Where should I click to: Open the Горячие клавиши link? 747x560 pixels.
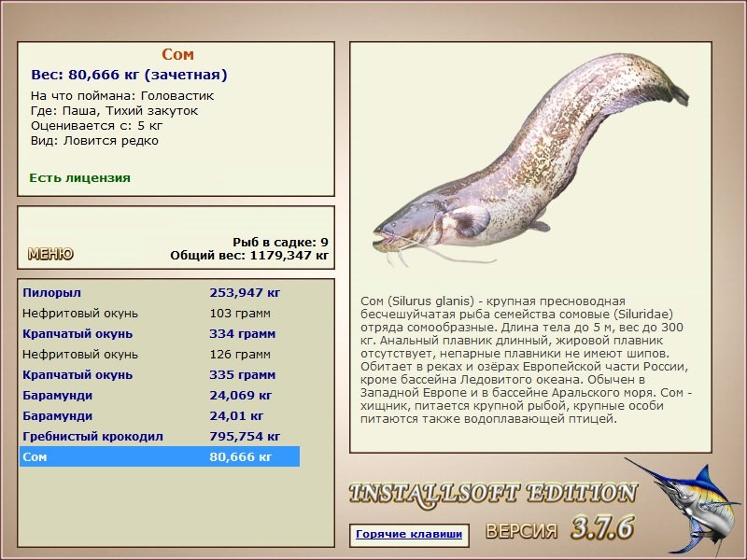pyautogui.click(x=409, y=534)
